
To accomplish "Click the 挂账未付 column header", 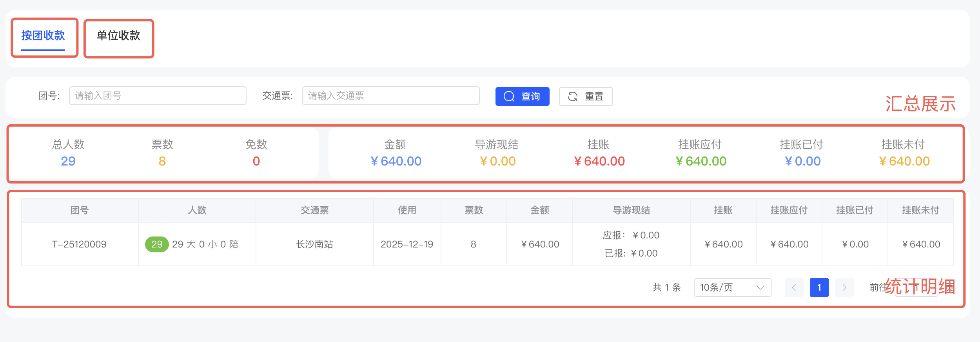I will tap(920, 211).
